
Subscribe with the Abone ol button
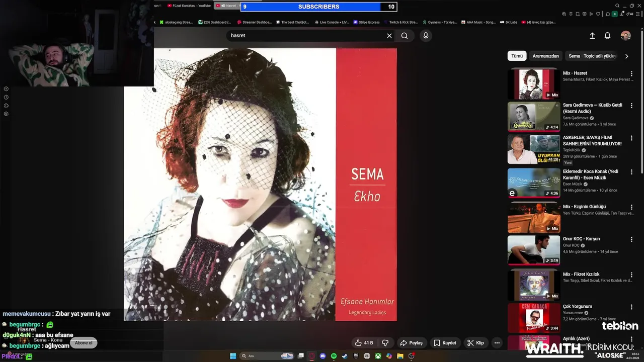click(x=84, y=343)
